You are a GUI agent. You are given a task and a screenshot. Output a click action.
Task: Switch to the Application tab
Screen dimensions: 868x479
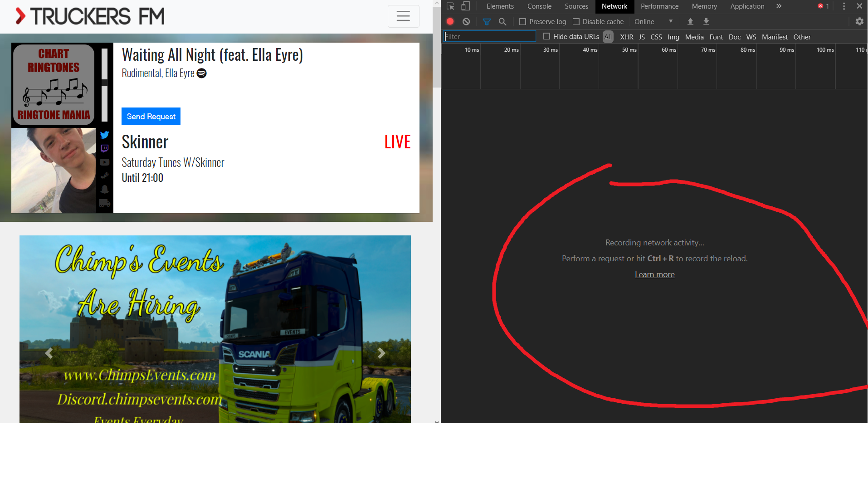747,6
